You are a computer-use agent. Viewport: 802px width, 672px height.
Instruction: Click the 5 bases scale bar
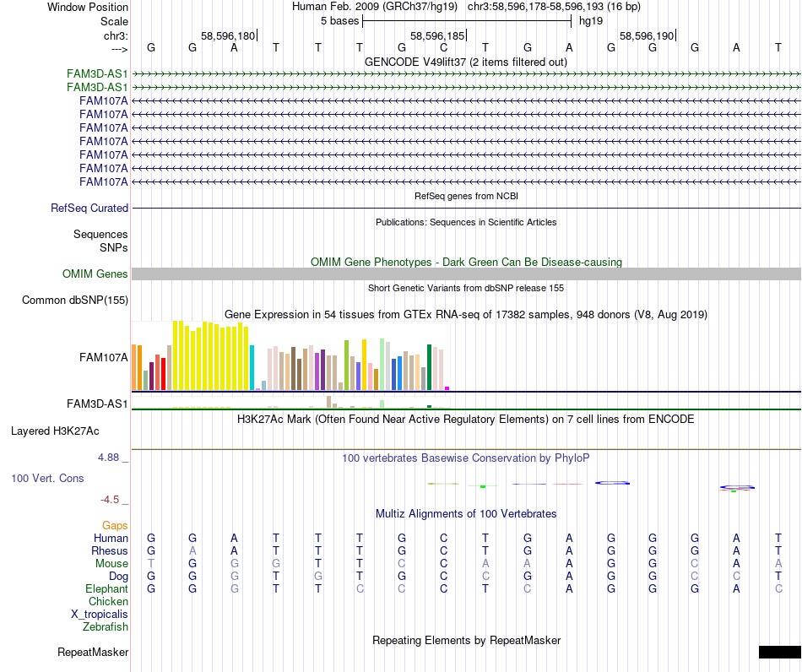click(x=467, y=21)
